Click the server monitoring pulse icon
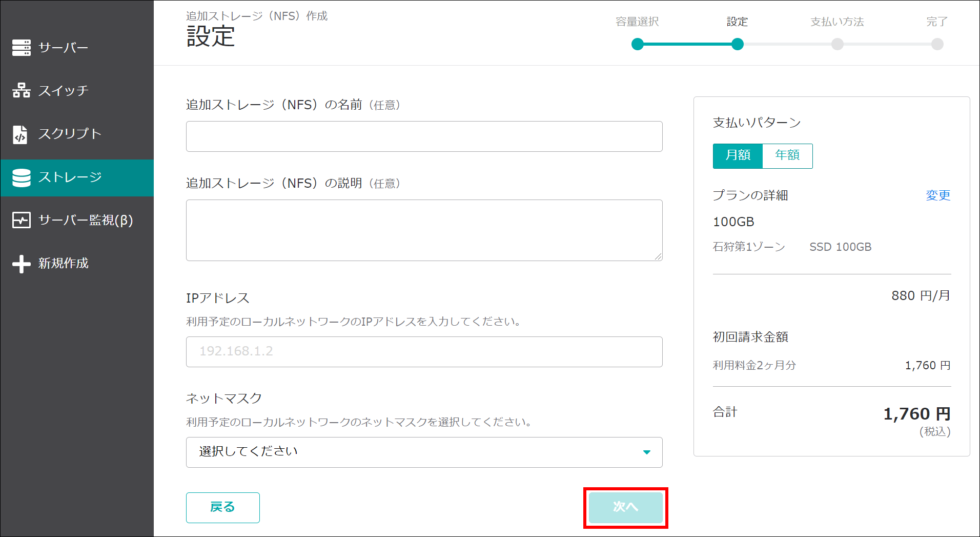Viewport: 980px width, 537px height. (x=22, y=221)
